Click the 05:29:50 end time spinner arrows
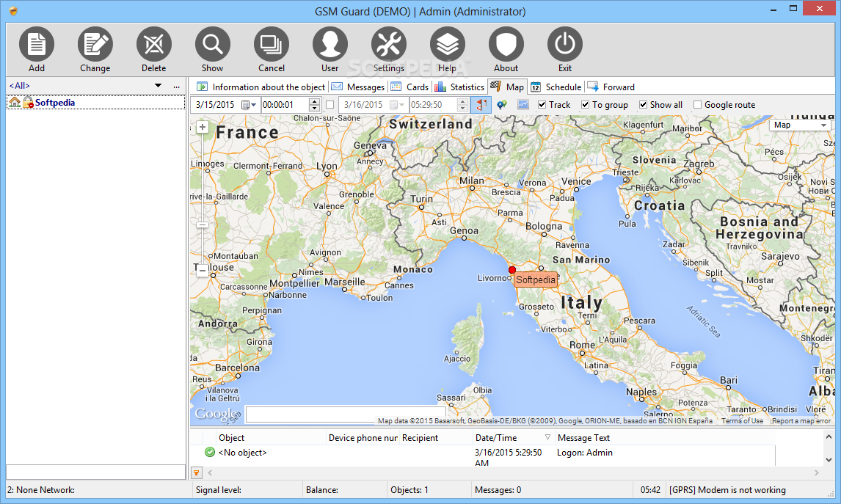The height and width of the screenshot is (504, 841). (463, 105)
